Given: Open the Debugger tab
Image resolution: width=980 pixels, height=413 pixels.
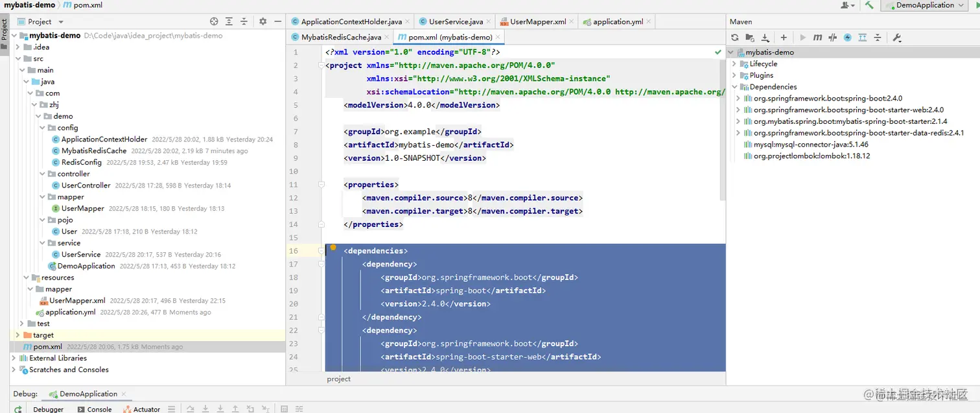Looking at the screenshot, I should click(49, 409).
